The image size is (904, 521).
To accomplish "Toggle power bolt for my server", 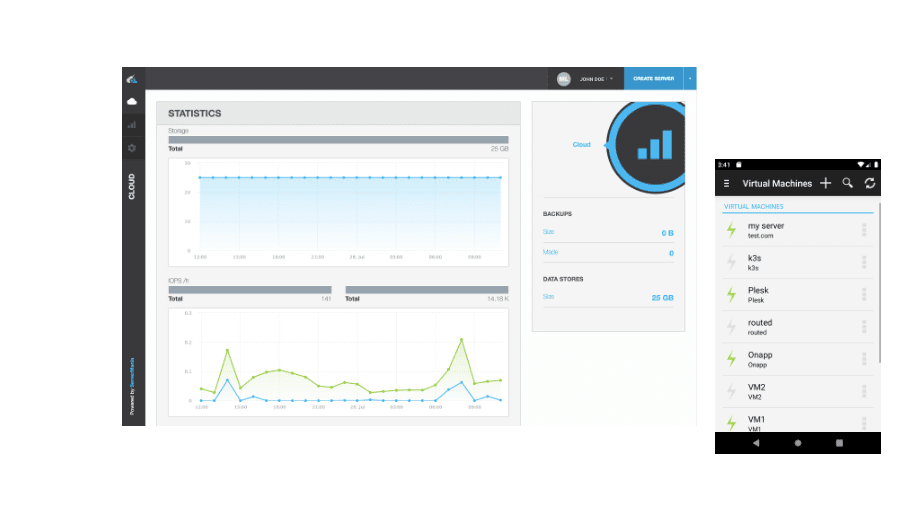I will coord(731,230).
